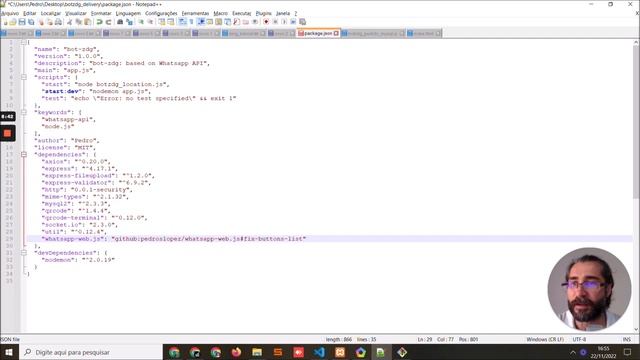Screen dimensions: 640x360
Task: Collapse the "dependencies" block fold marker
Action: (x=24, y=154)
